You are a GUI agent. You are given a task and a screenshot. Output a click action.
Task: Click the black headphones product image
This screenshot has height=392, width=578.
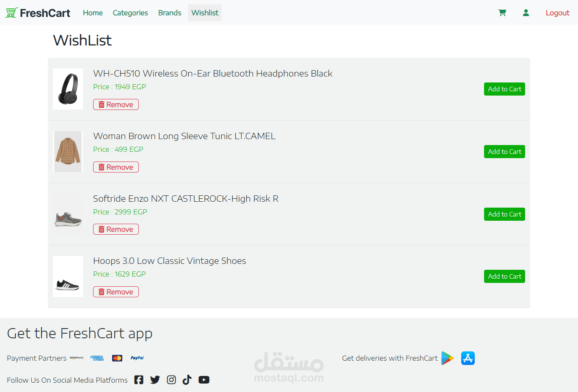(68, 89)
